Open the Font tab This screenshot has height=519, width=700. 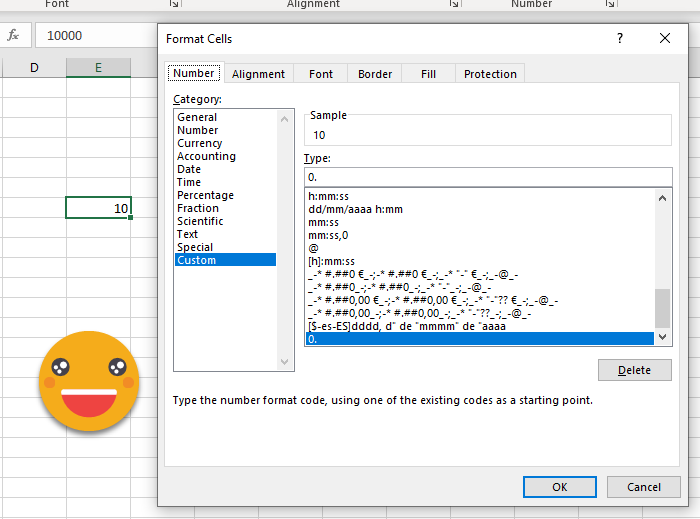(321, 74)
